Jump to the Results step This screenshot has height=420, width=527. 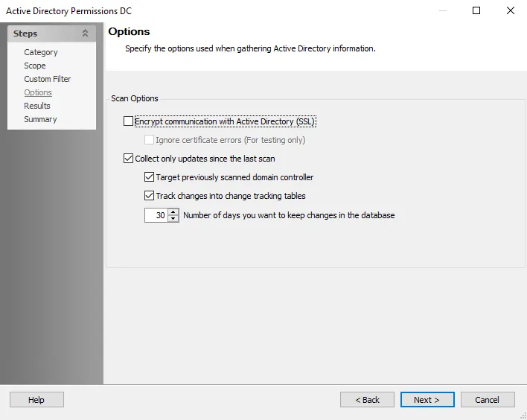[37, 106]
